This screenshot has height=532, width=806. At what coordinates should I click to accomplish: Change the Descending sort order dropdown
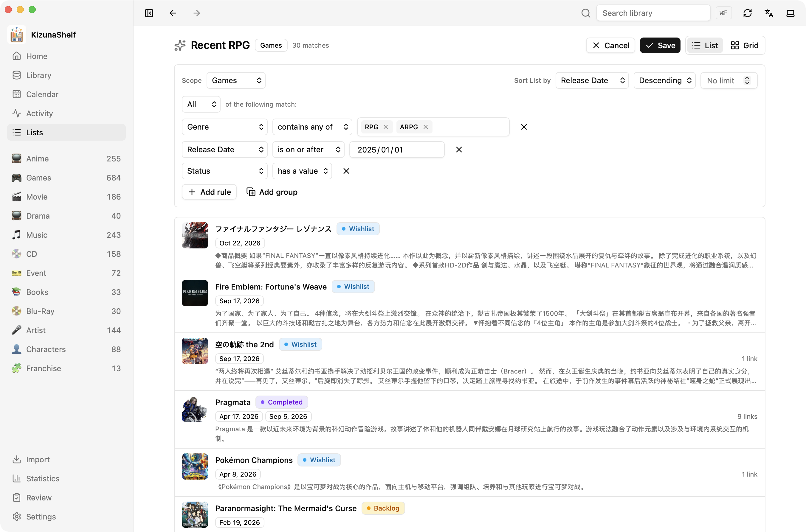tap(664, 80)
